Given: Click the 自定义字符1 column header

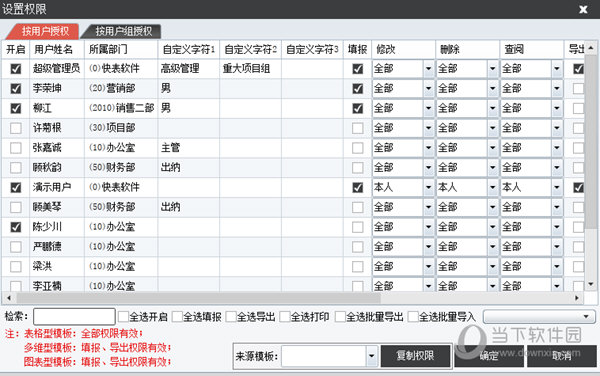Looking at the screenshot, I should [x=189, y=49].
